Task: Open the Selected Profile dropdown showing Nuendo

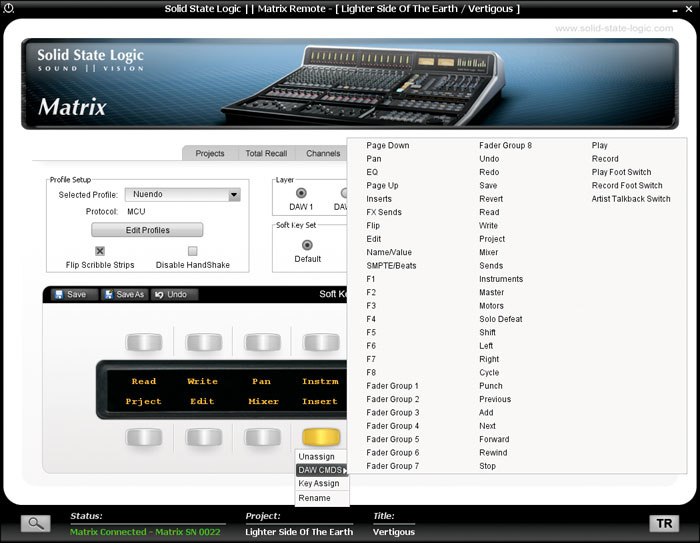Action: 234,195
